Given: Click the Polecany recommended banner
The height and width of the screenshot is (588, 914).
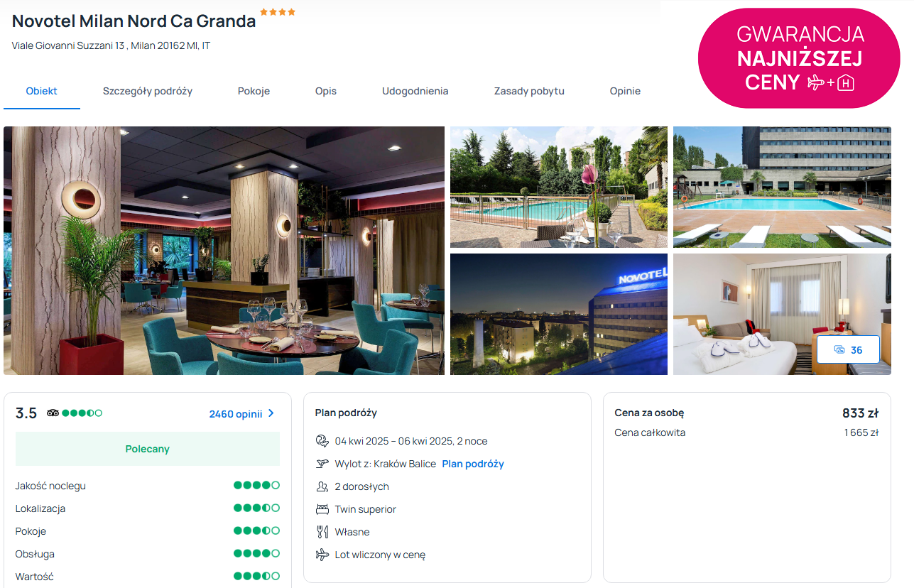Looking at the screenshot, I should 148,449.
